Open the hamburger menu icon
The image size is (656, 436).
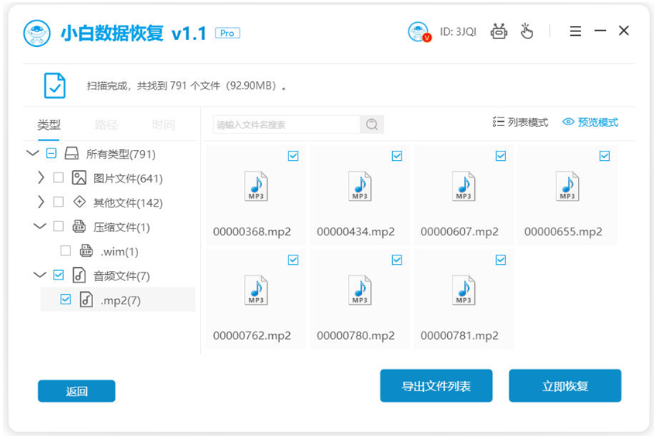click(x=575, y=32)
